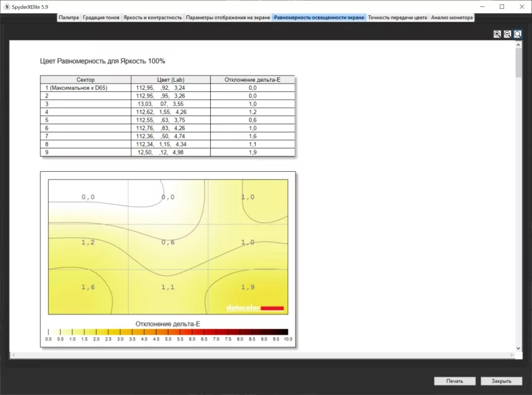Click the zoom in magnifier icon

(x=497, y=34)
